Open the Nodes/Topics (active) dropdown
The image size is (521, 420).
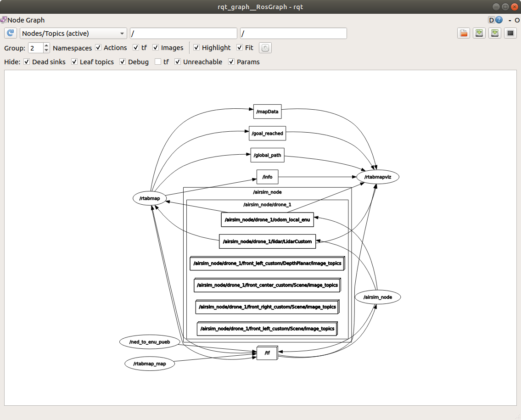[73, 34]
